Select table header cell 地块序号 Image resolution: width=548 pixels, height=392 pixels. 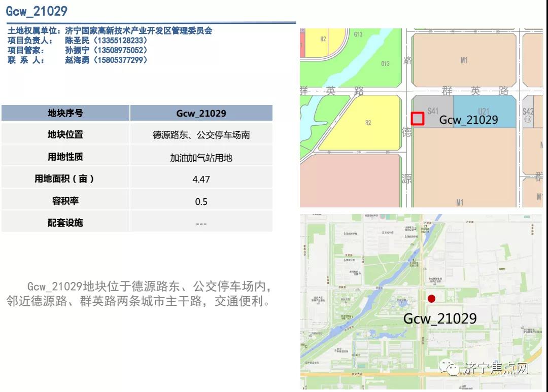[65, 113]
